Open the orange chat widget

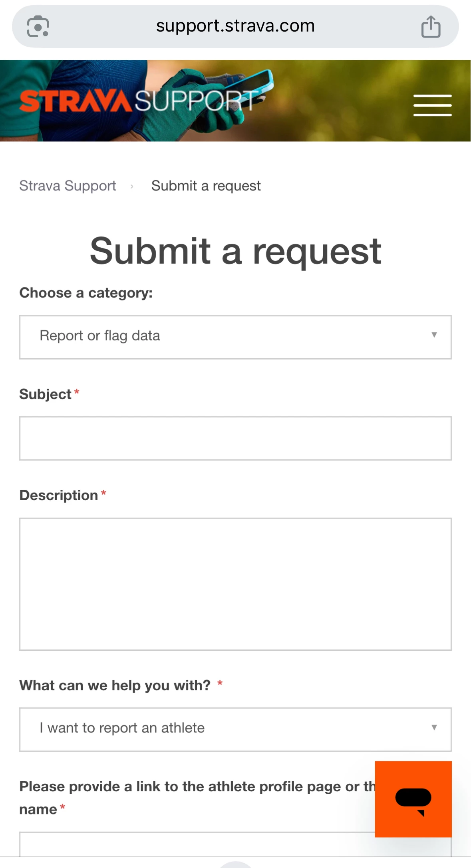pyautogui.click(x=413, y=799)
